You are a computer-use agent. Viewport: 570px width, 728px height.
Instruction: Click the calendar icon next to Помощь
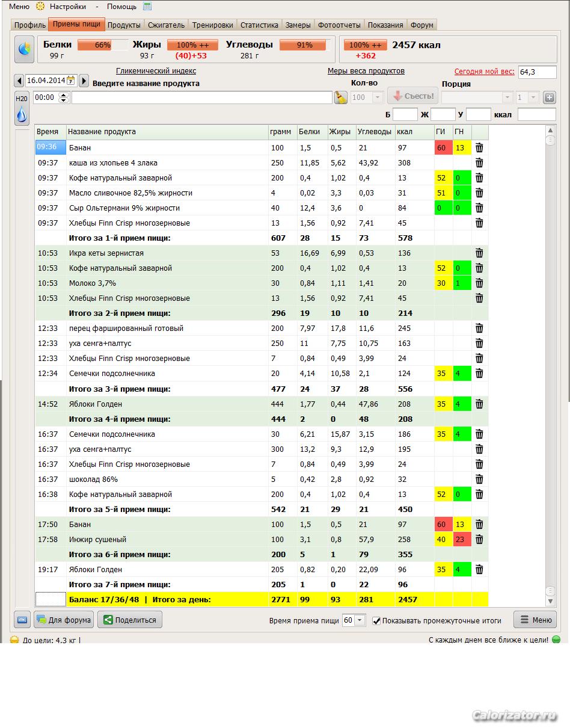point(147,7)
